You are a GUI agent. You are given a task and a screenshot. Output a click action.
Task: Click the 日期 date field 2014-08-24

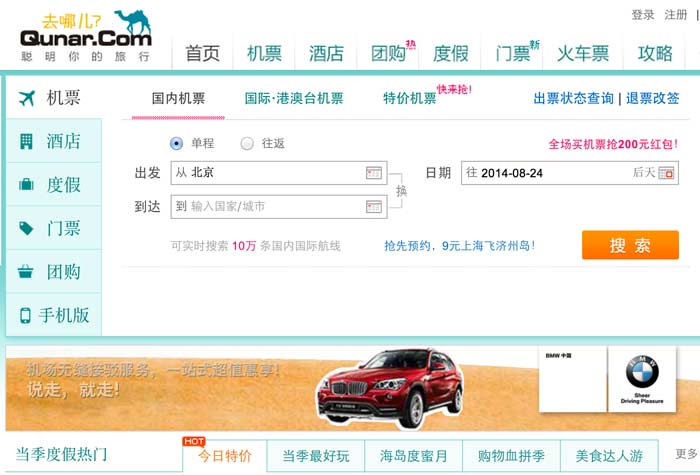coord(570,173)
